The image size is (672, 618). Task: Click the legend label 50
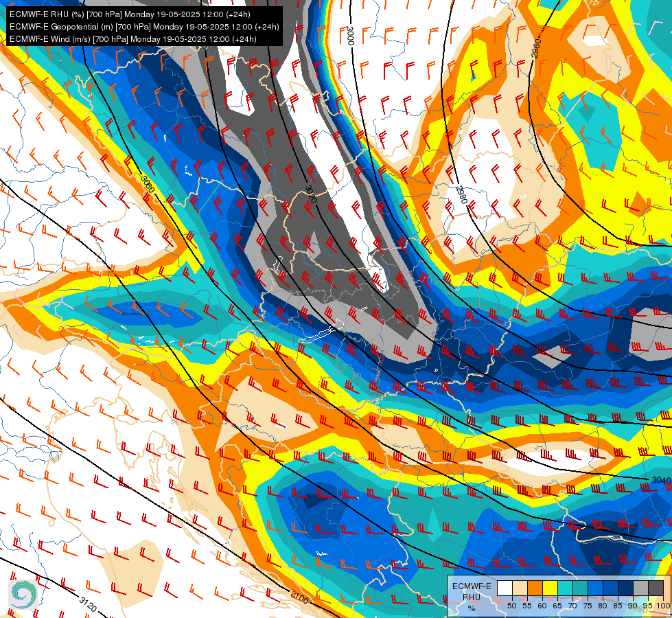[x=511, y=606]
